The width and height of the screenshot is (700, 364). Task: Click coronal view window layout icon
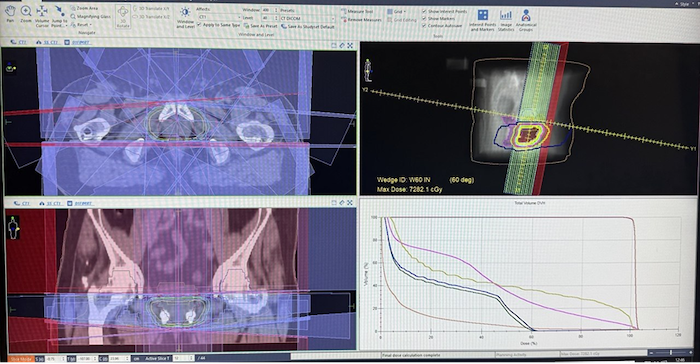click(x=333, y=203)
